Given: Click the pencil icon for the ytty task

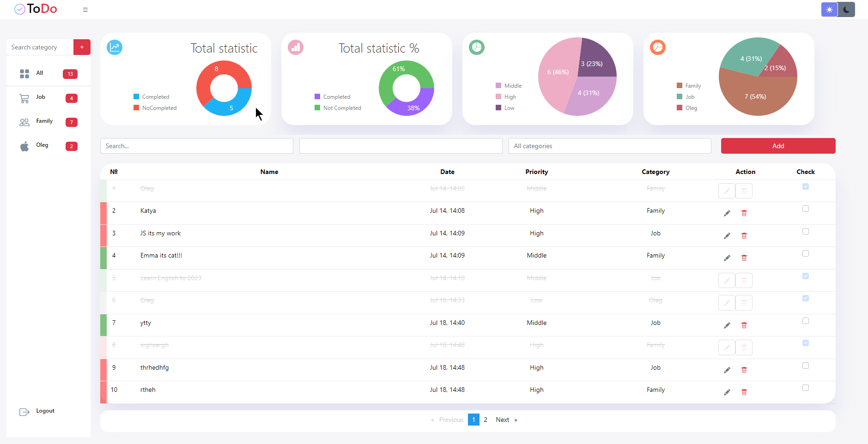Looking at the screenshot, I should pyautogui.click(x=727, y=325).
